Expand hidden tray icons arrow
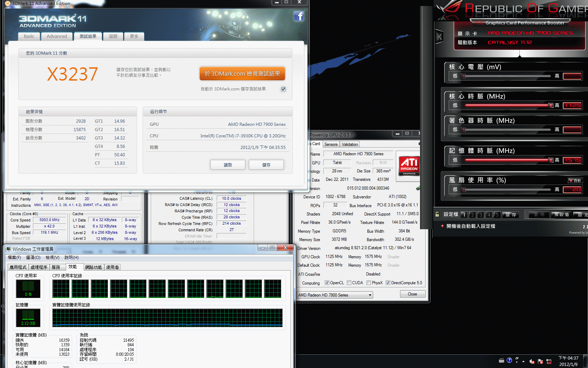The image size is (588, 368). pyautogui.click(x=524, y=361)
